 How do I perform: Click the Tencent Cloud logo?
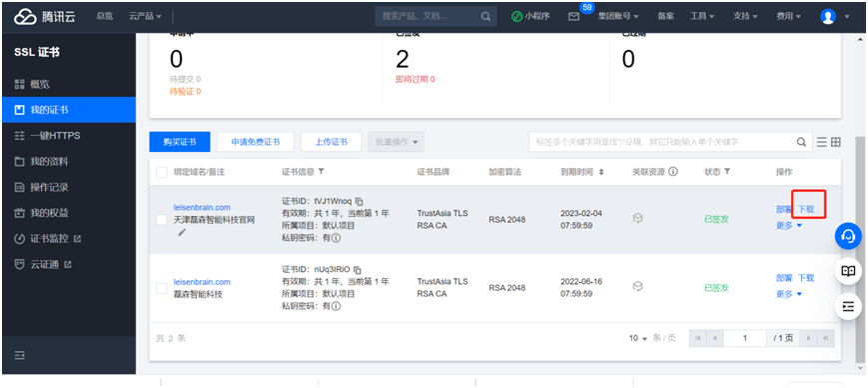click(x=44, y=17)
